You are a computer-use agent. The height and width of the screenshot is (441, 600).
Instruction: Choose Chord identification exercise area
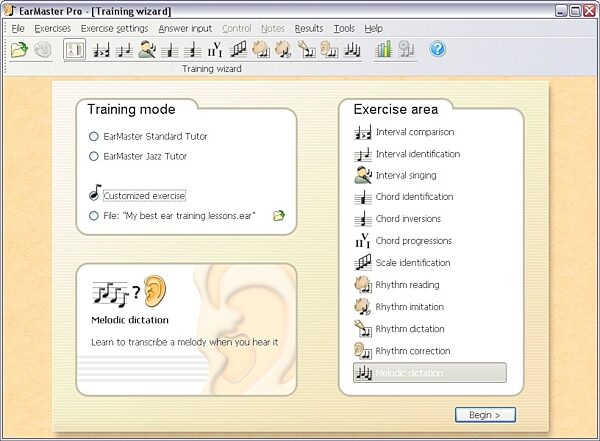pos(414,197)
